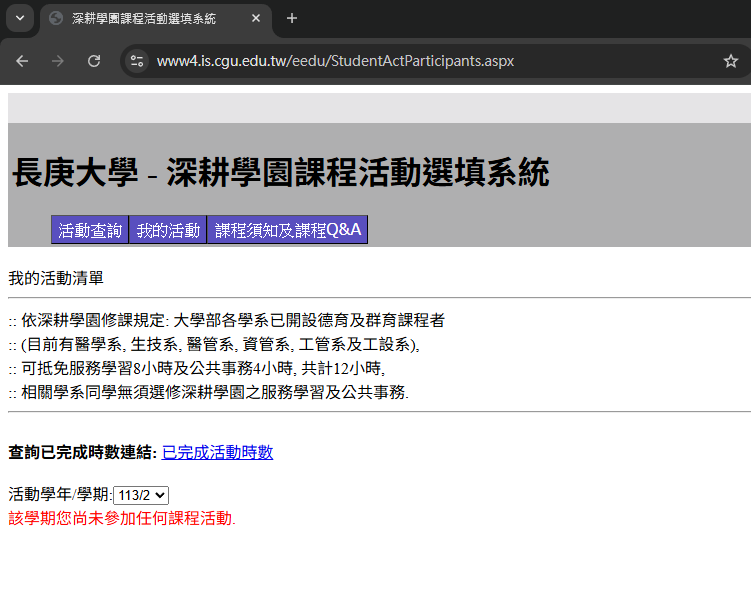Click the address bar URL
Screen dimensions: 751x616
(x=335, y=61)
